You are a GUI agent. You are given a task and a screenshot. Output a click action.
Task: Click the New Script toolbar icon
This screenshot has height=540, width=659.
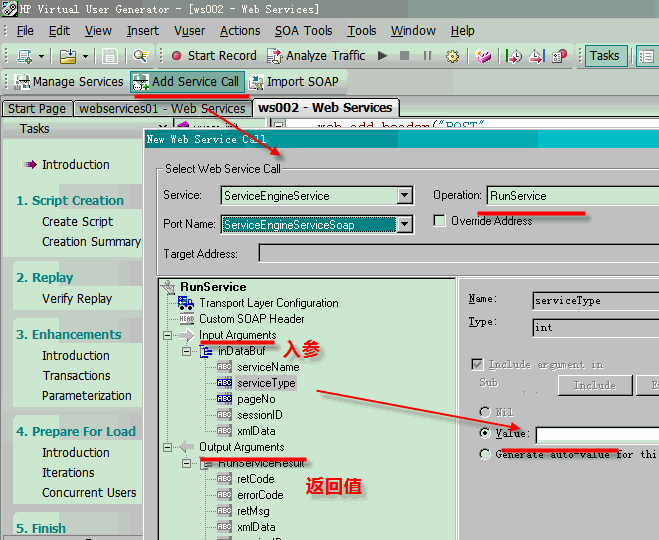click(24, 56)
